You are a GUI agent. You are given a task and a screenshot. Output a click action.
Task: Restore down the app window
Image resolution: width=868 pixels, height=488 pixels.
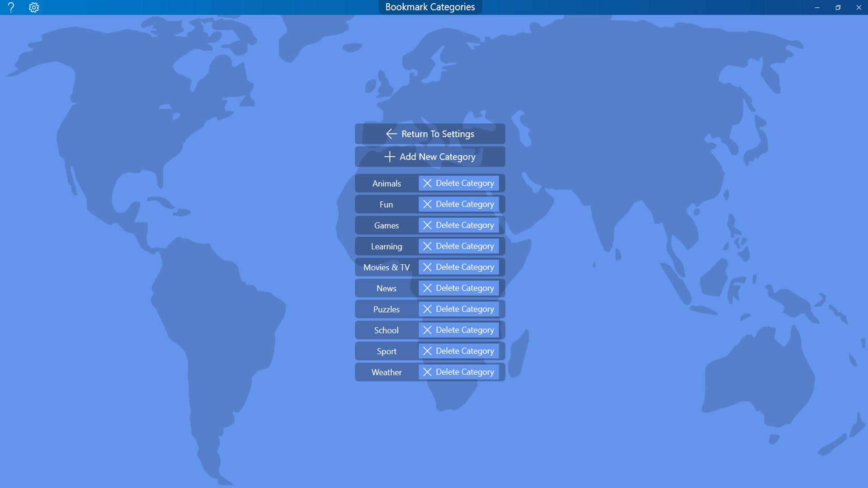tap(838, 7)
